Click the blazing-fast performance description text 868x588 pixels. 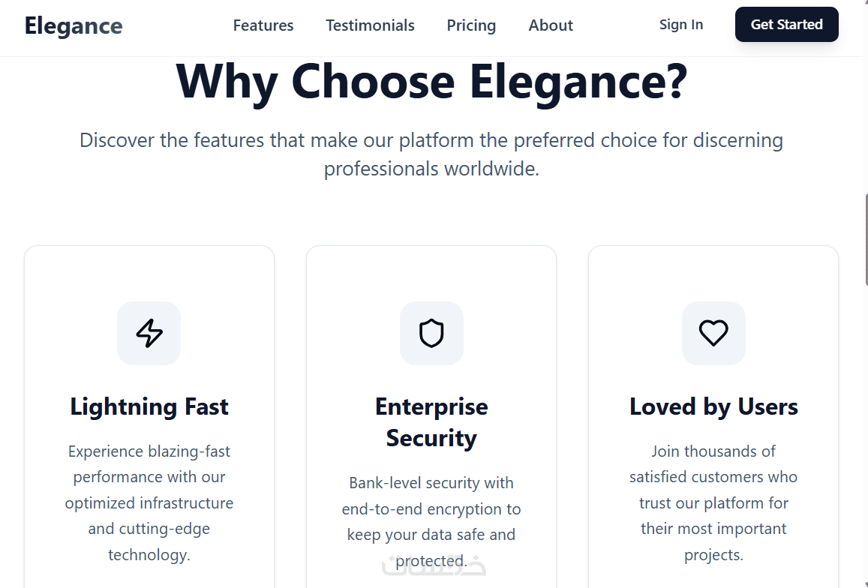(149, 502)
